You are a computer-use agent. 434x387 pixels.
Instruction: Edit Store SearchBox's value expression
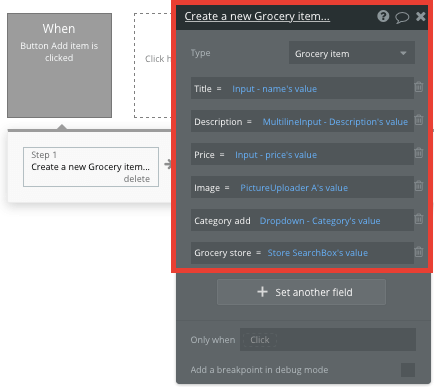[x=317, y=253]
